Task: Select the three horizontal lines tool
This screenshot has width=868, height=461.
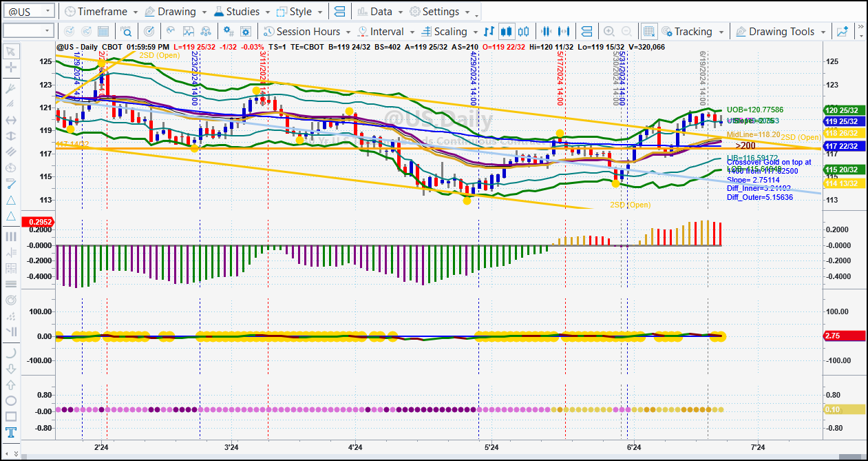Action: [11, 284]
